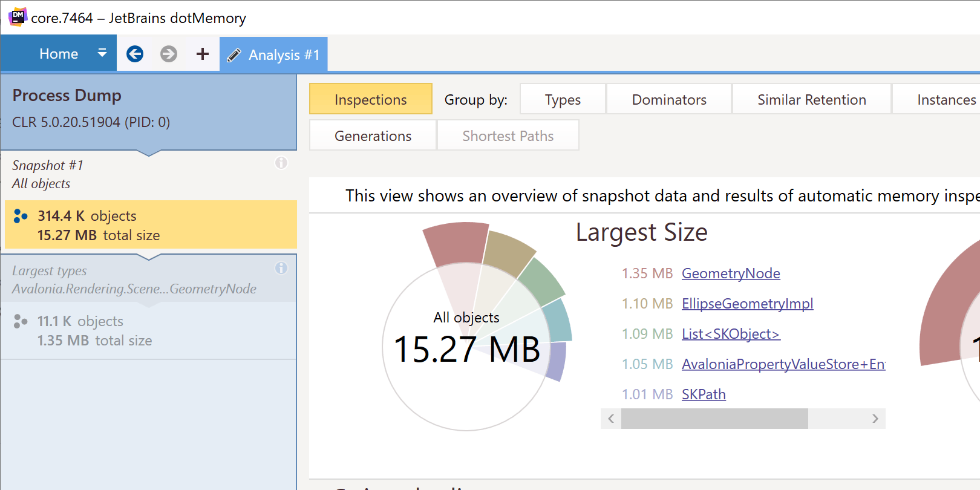Click the back navigation arrow icon
Viewport: 980px width, 490px height.
[x=135, y=54]
